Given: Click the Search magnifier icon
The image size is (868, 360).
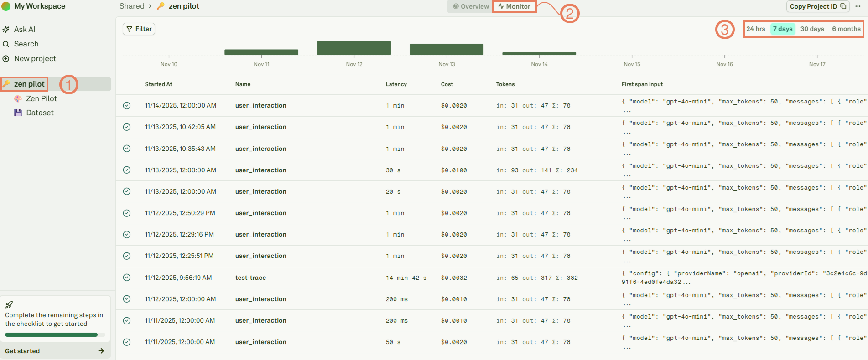Looking at the screenshot, I should point(6,44).
